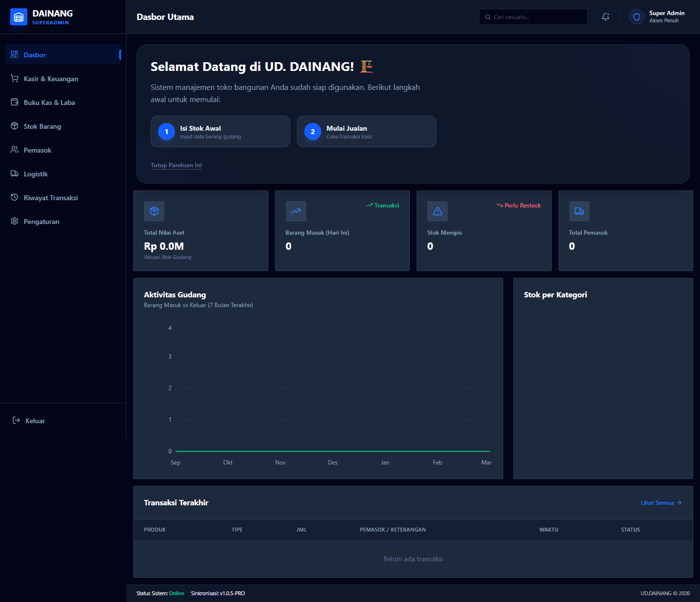Click the gear icon beside Pengaturan
Screen dimensions: 700x602
point(15,221)
